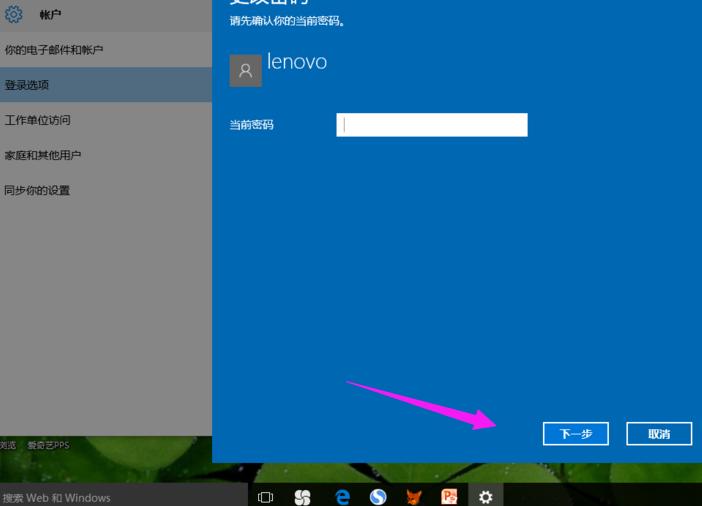Open the orange fox app in taskbar
Viewport: 702px width, 506px height.
coord(413,496)
